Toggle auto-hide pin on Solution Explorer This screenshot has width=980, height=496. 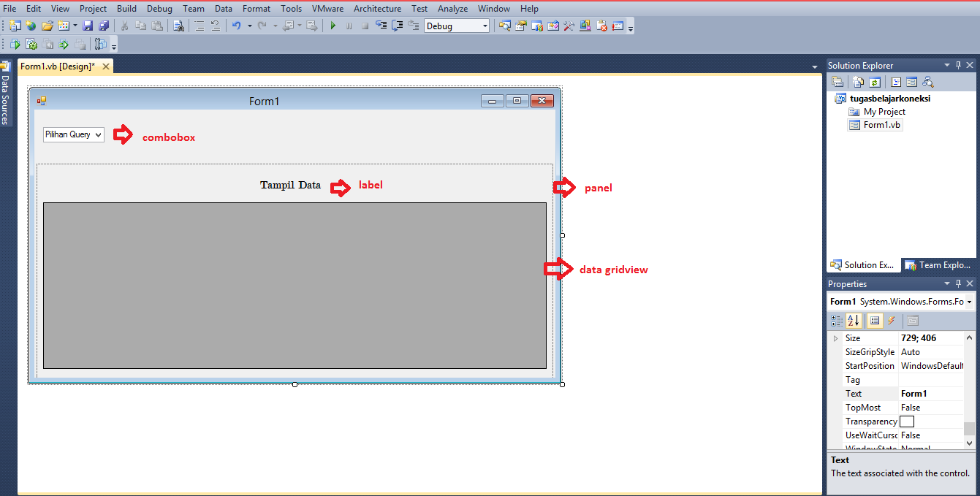tap(958, 65)
